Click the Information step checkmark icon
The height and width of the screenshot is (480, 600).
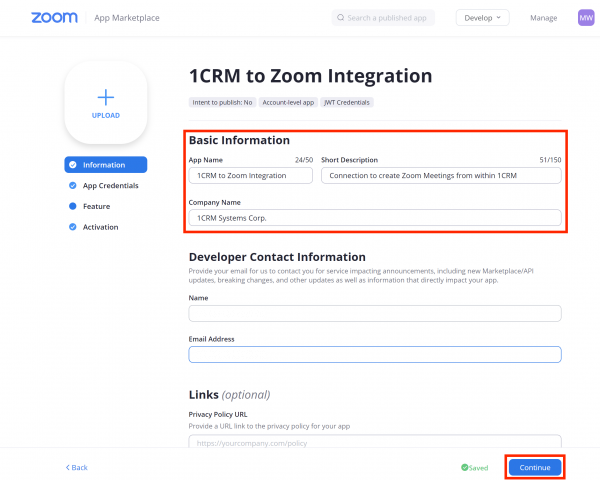click(x=73, y=165)
